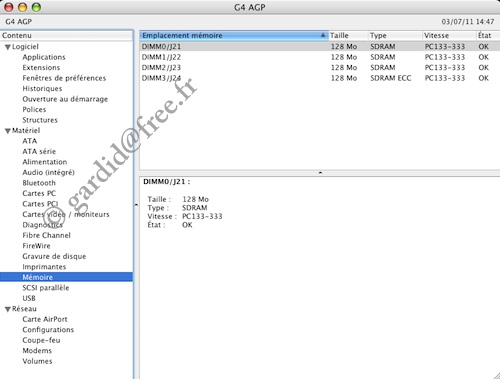Zoom the window with green button

(36, 7)
